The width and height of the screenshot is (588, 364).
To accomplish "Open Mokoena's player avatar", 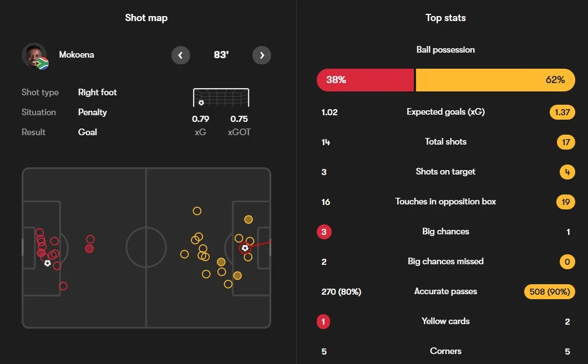I will (35, 56).
